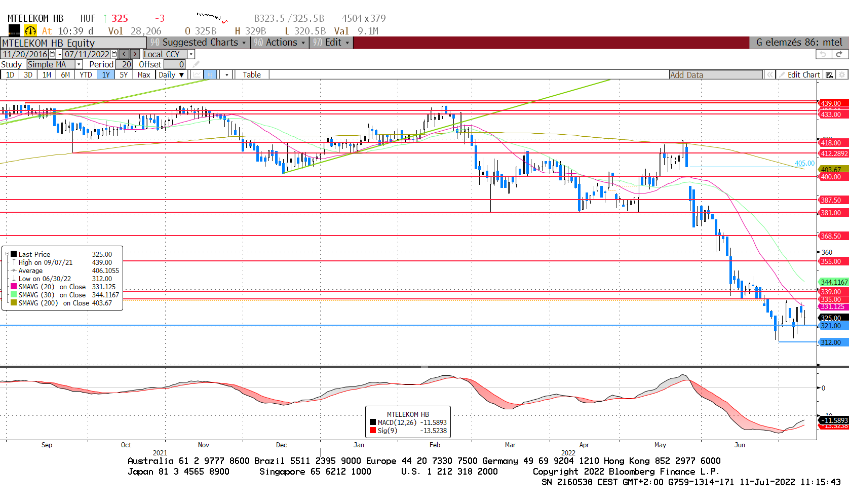Click the Add Data input field

tap(716, 75)
